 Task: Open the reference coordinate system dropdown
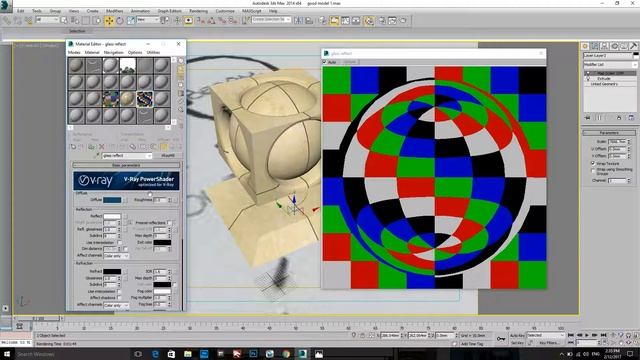[x=148, y=20]
